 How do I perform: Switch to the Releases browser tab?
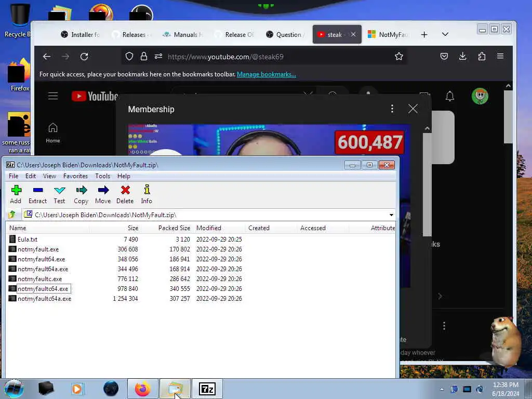[x=132, y=35]
